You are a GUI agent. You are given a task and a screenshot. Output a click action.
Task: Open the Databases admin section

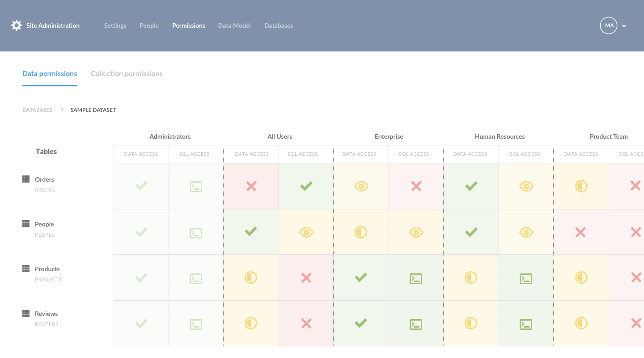[279, 26]
